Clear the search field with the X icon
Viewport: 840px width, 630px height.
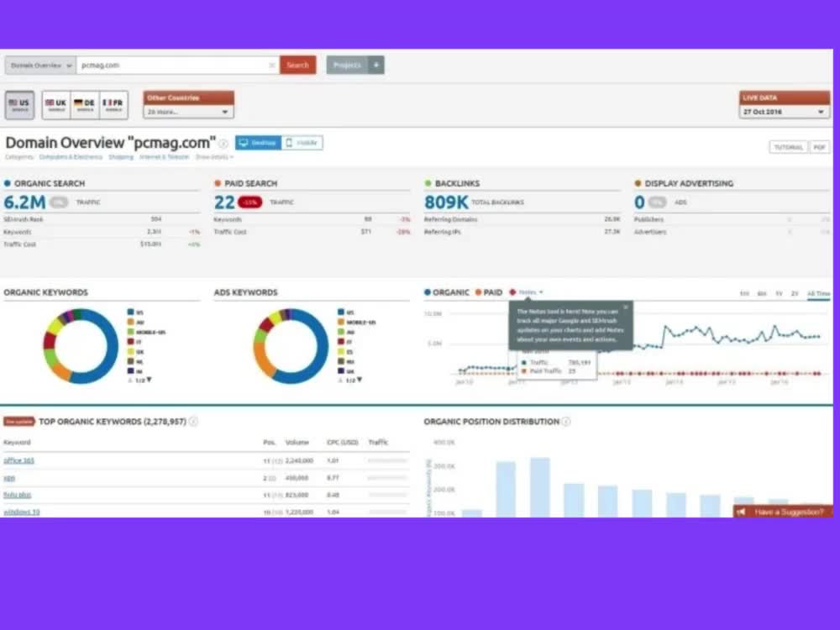[272, 66]
